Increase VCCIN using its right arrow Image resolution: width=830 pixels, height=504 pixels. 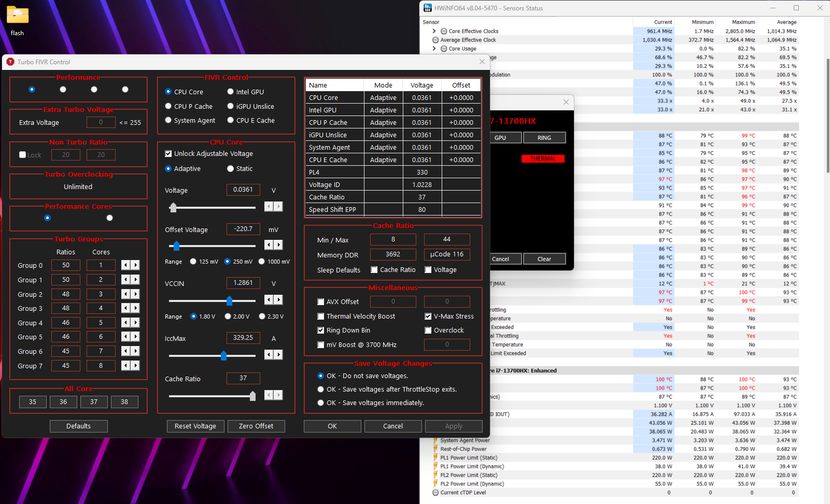click(278, 300)
